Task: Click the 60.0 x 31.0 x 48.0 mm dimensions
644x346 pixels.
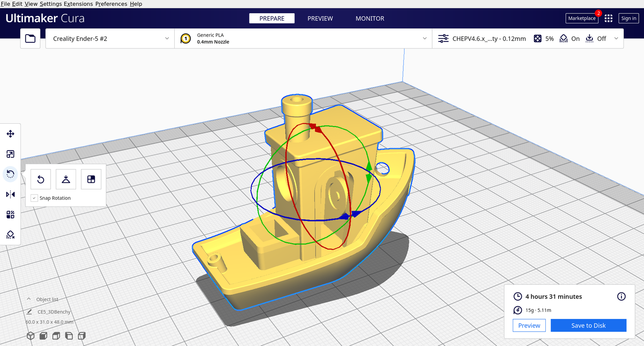Action: point(50,322)
